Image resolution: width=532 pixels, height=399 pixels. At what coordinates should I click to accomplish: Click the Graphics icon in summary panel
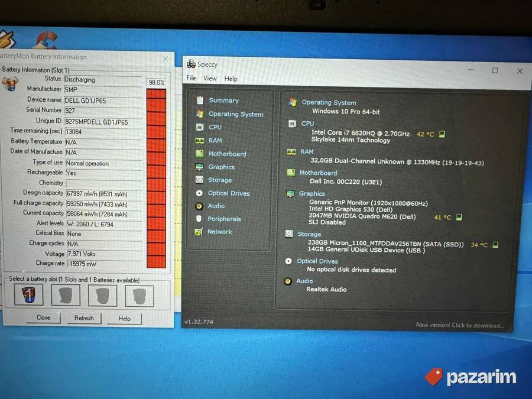click(x=290, y=193)
